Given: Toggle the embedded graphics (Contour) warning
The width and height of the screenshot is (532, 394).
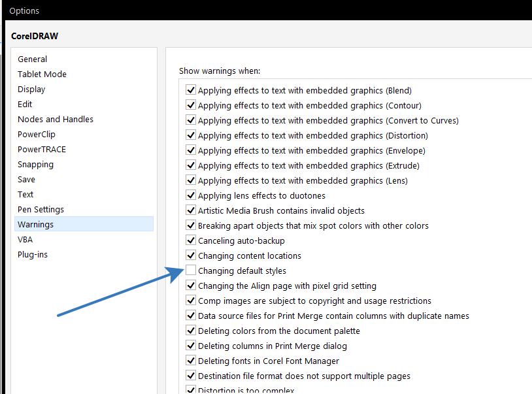Looking at the screenshot, I should coord(191,105).
